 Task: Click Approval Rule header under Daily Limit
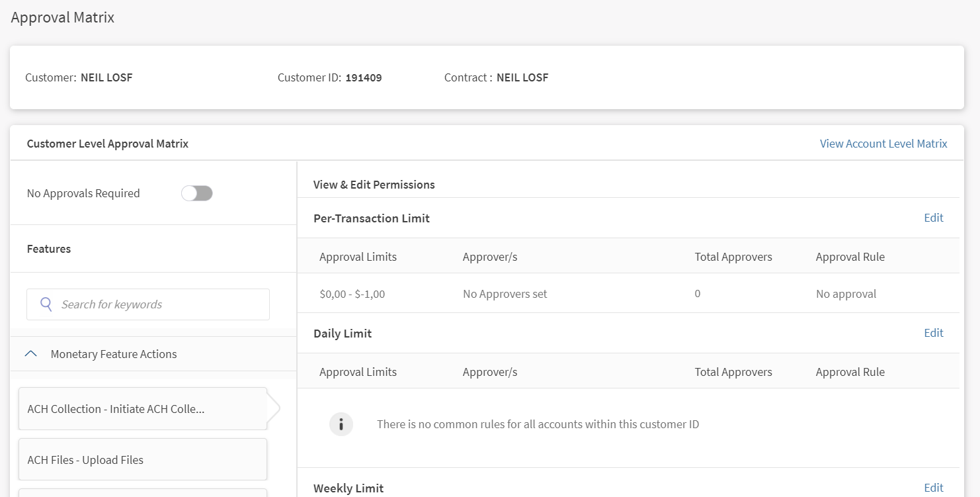click(x=850, y=372)
